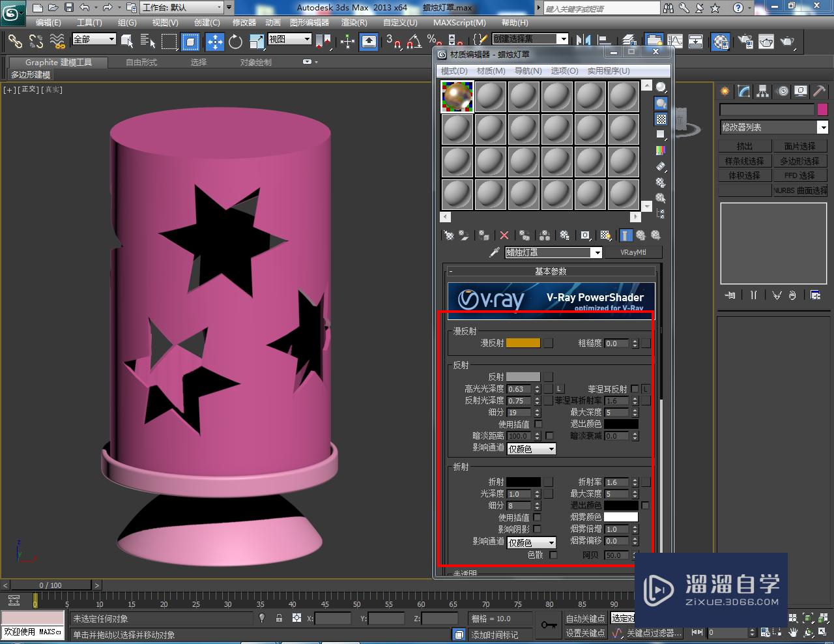Open the white fog color swatch
Image resolution: width=834 pixels, height=644 pixels.
(x=621, y=517)
